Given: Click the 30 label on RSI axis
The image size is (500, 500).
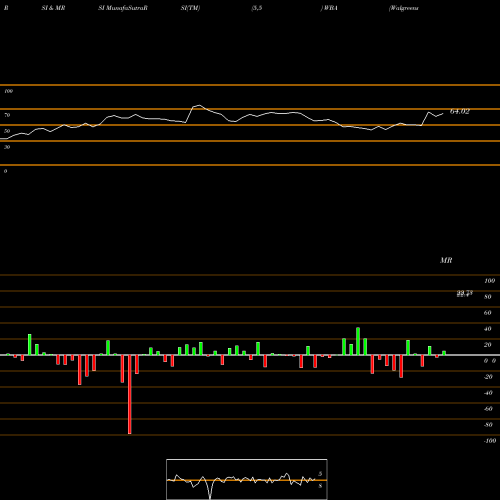Looking at the screenshot, I should tap(7, 147).
